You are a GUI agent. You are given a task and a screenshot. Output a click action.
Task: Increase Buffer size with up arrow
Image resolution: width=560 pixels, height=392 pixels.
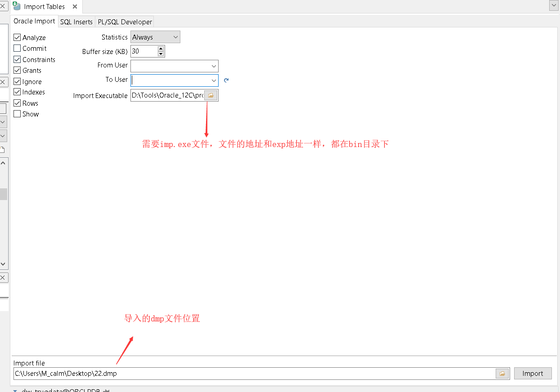pos(161,49)
